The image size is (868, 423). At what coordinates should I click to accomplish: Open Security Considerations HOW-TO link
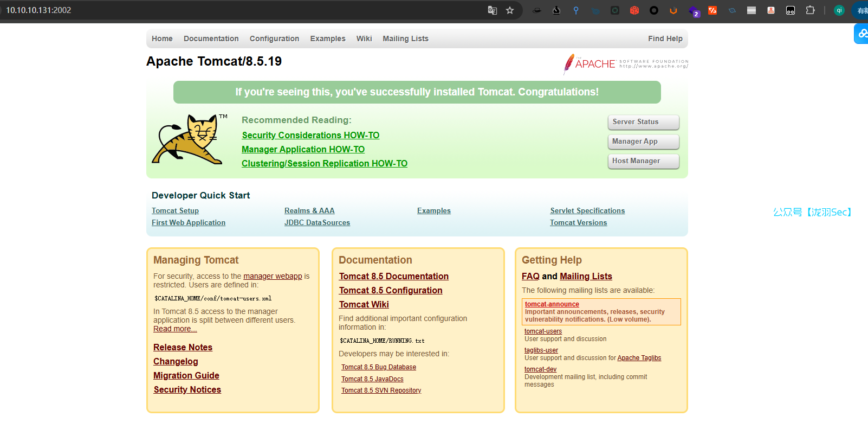click(310, 136)
